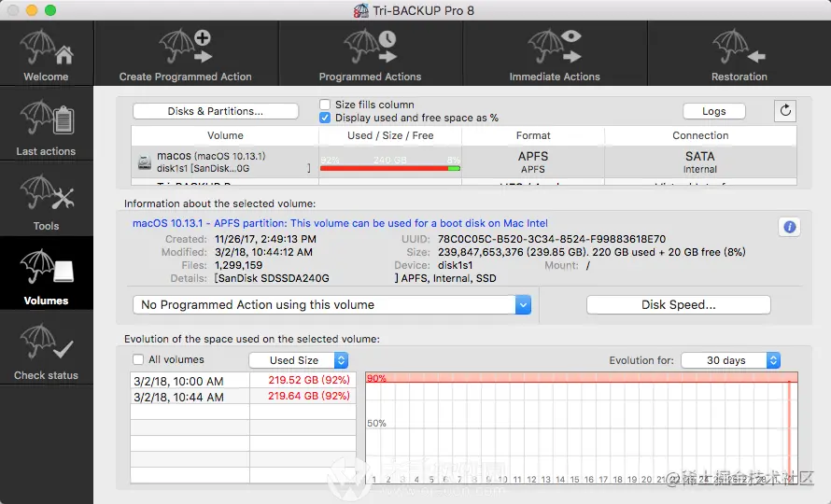Select the 3/2/18, 10:00 AM row

(244, 381)
